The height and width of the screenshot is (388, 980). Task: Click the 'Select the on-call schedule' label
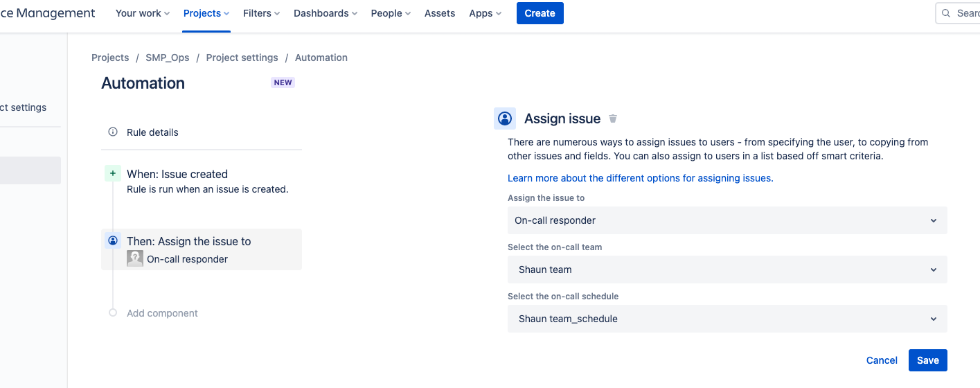(x=563, y=296)
